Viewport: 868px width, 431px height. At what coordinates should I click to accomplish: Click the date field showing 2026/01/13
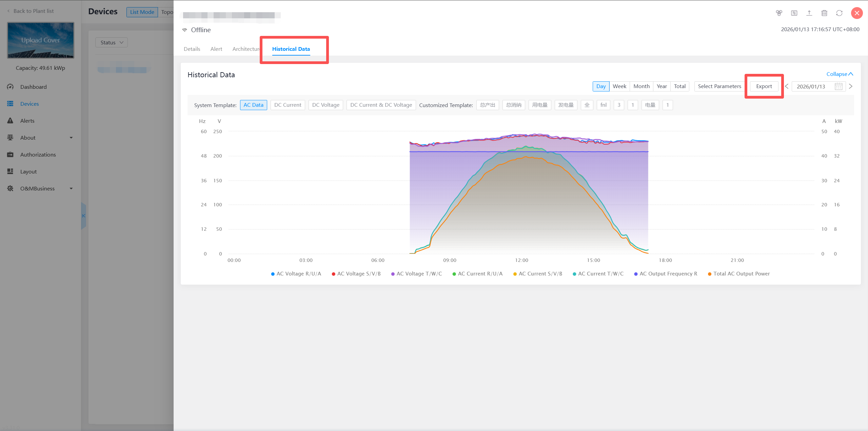[811, 86]
